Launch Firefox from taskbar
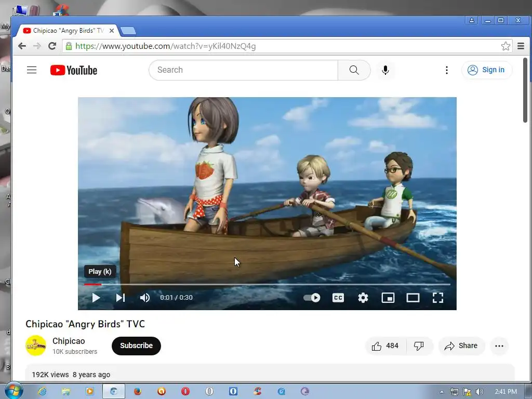The height and width of the screenshot is (399, 532). pos(137,391)
